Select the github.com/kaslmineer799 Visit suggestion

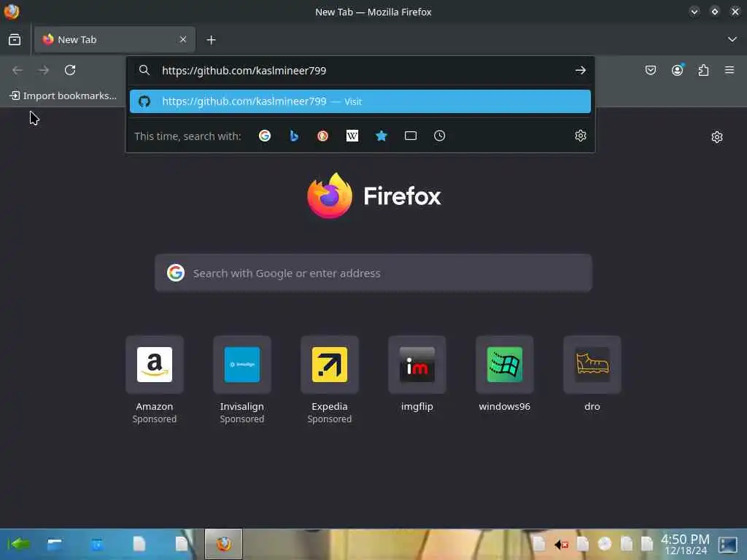click(x=360, y=101)
